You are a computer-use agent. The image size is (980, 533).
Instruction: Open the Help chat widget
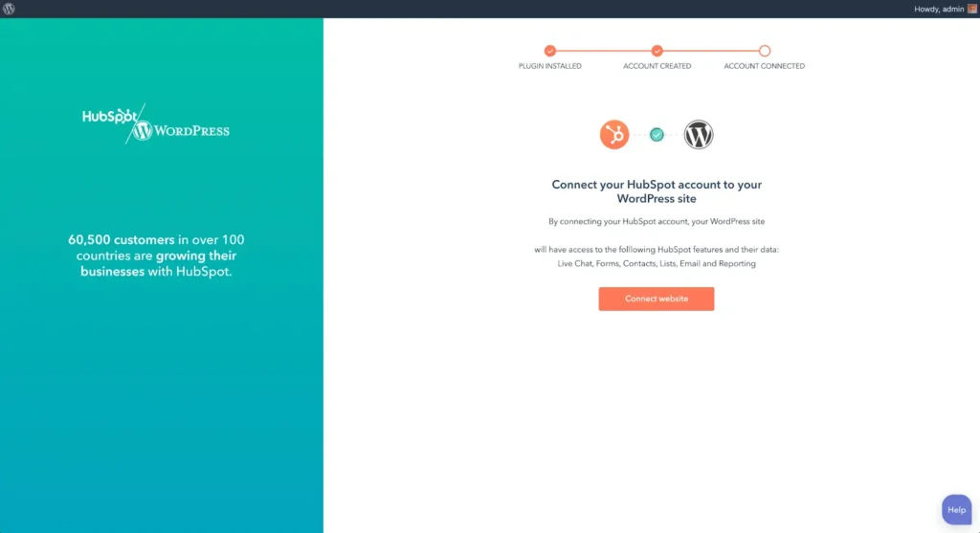click(956, 510)
